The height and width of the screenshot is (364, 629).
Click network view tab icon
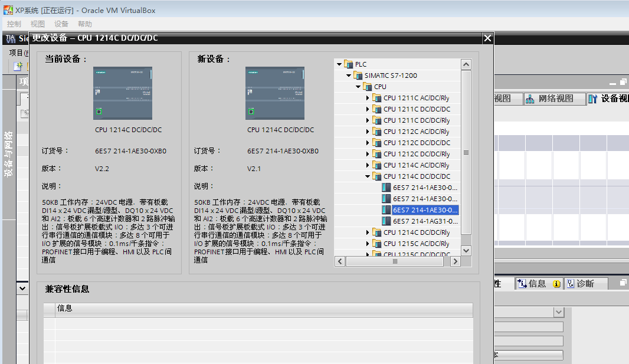(530, 99)
